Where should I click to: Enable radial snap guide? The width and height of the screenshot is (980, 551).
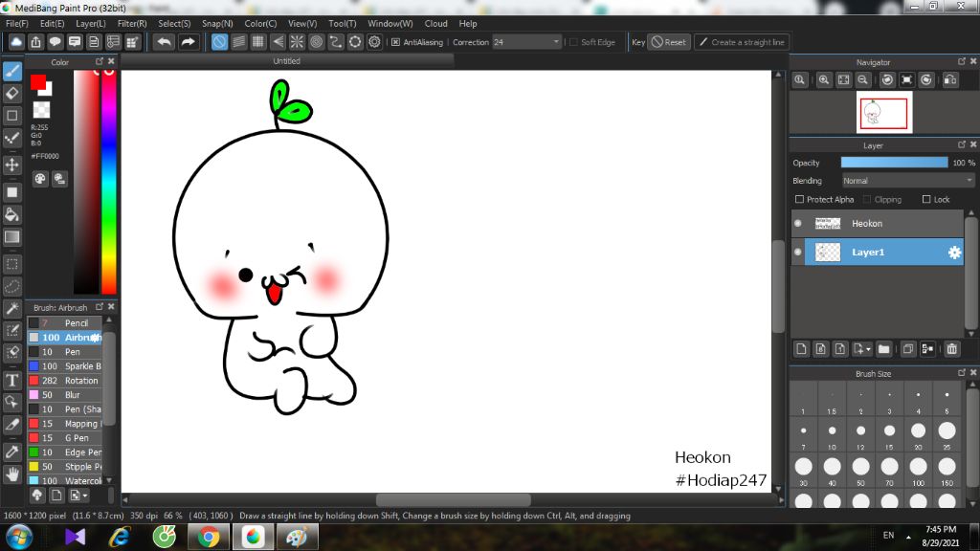[297, 42]
